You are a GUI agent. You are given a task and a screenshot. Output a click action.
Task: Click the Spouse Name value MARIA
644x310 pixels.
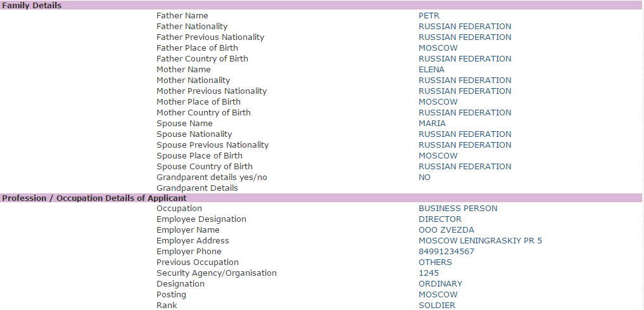tap(432, 124)
